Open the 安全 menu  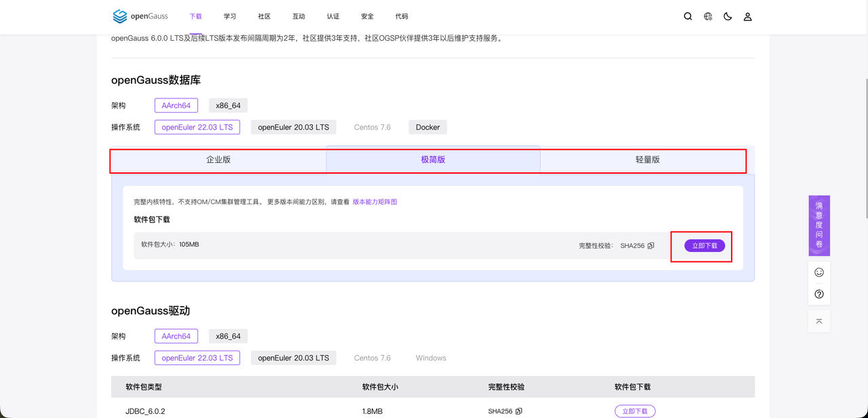[368, 16]
